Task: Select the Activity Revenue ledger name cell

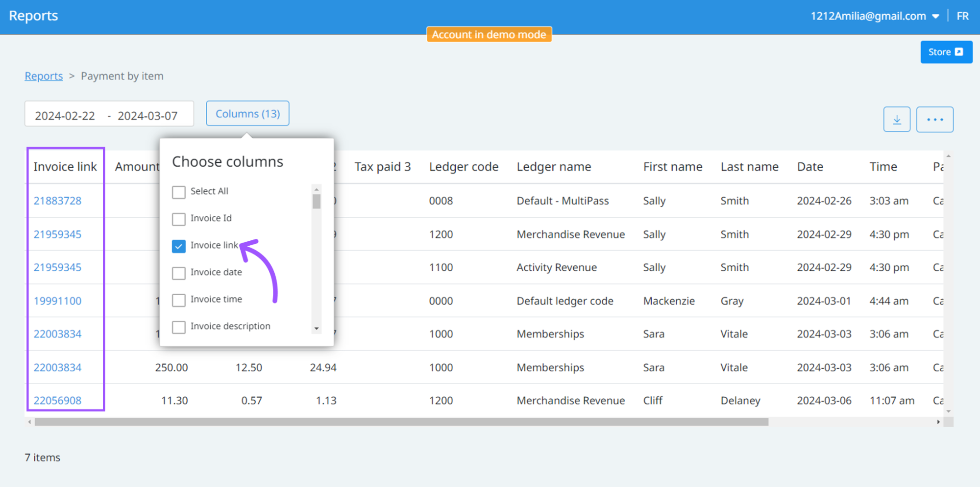Action: click(557, 267)
